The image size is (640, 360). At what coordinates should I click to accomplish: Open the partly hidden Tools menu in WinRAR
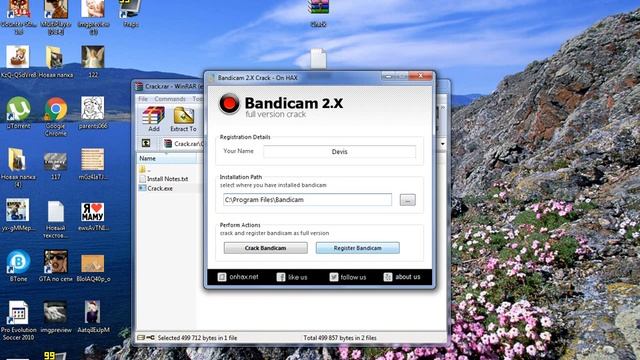point(198,99)
